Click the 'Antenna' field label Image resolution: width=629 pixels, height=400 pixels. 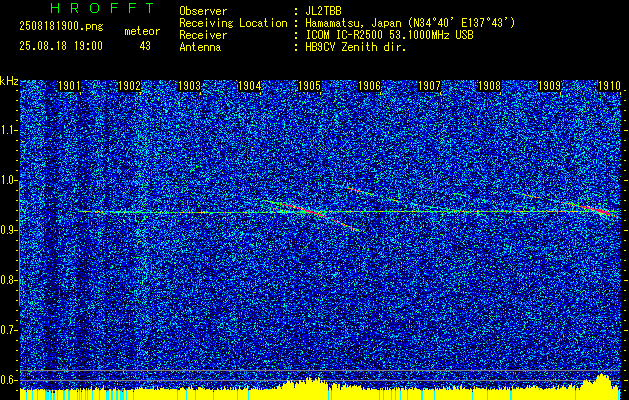(x=200, y=47)
